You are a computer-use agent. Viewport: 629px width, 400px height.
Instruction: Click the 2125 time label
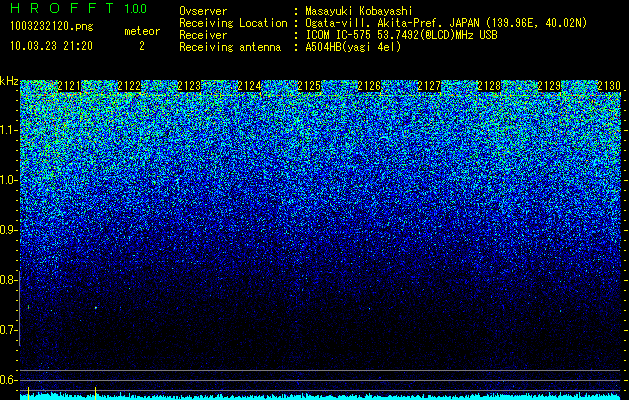(309, 86)
